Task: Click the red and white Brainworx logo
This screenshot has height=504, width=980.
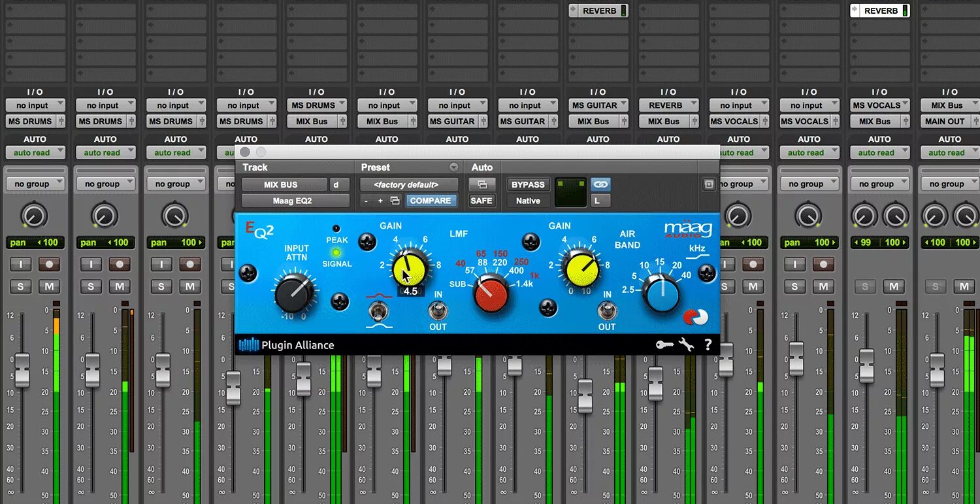Action: pyautogui.click(x=695, y=317)
